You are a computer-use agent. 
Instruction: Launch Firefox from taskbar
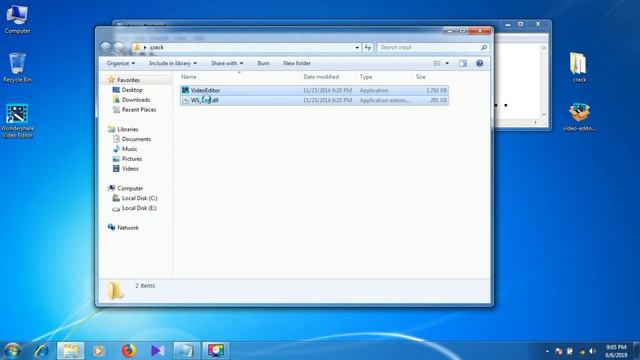tap(129, 351)
